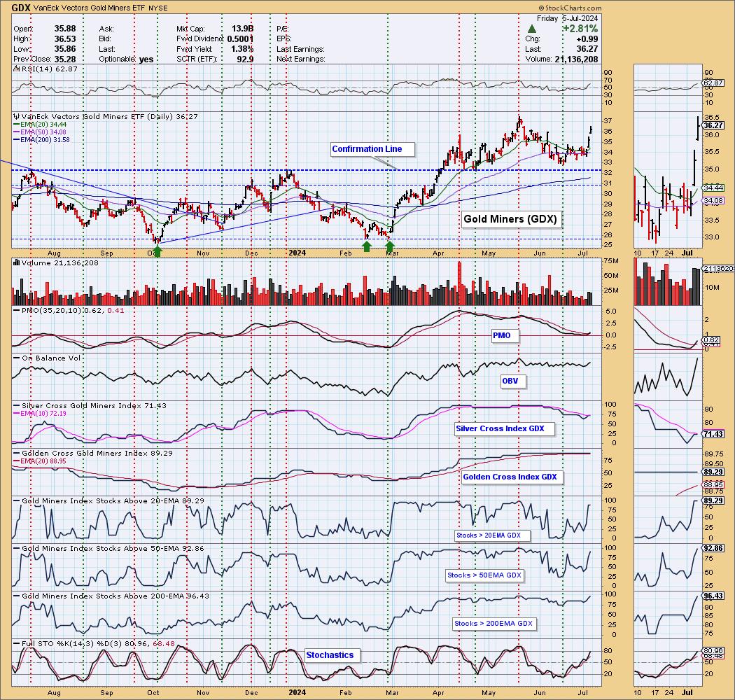
Task: Click the On Balance Vol legend text
Action: point(51,358)
